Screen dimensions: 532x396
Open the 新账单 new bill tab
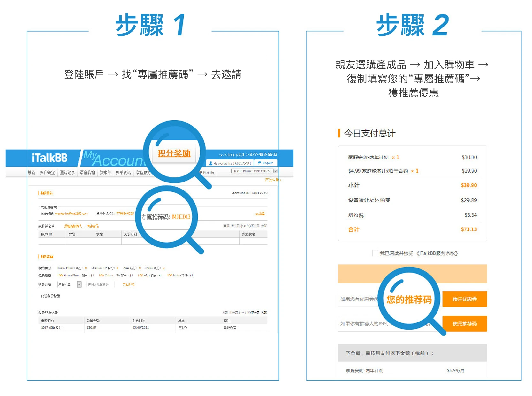coord(105,173)
